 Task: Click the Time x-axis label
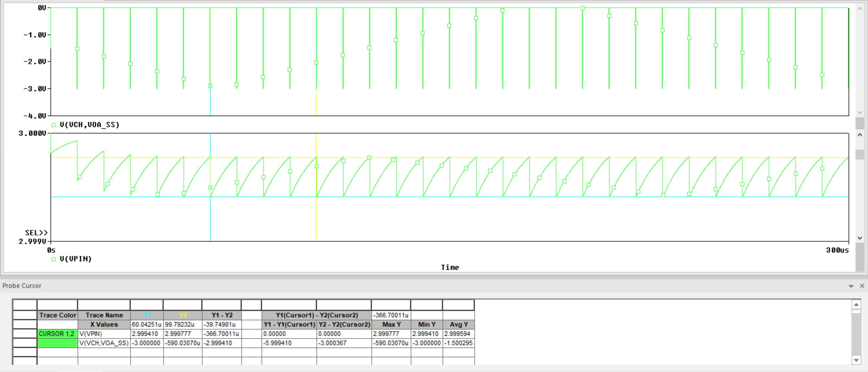click(450, 267)
